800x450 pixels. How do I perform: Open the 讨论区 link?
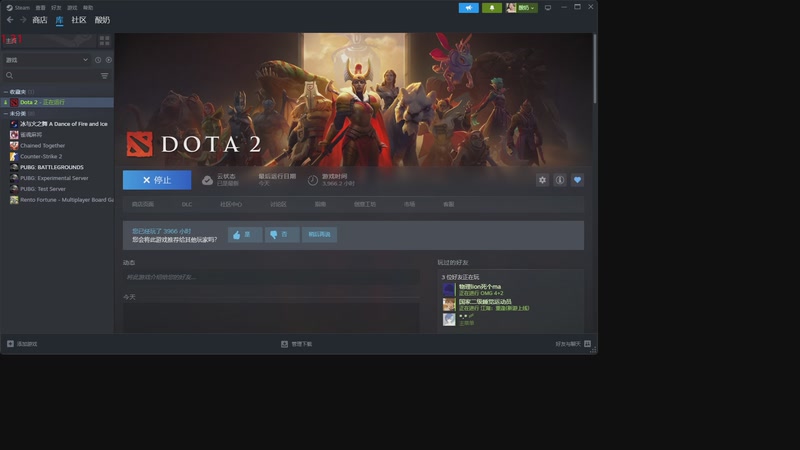coord(278,204)
